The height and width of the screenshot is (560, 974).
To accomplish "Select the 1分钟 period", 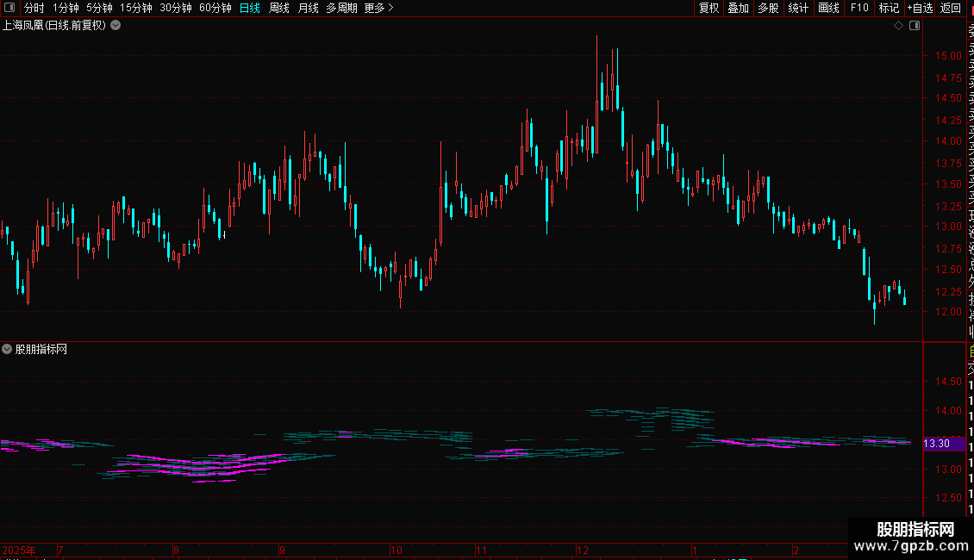I will click(66, 8).
